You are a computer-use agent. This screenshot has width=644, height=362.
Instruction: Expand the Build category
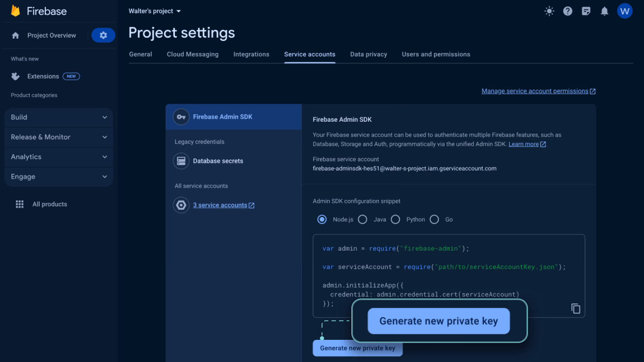pyautogui.click(x=58, y=117)
